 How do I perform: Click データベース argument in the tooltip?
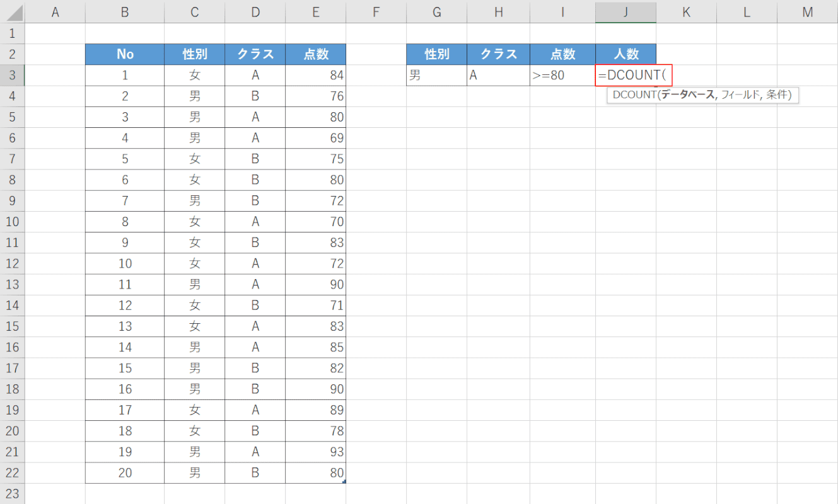point(688,95)
